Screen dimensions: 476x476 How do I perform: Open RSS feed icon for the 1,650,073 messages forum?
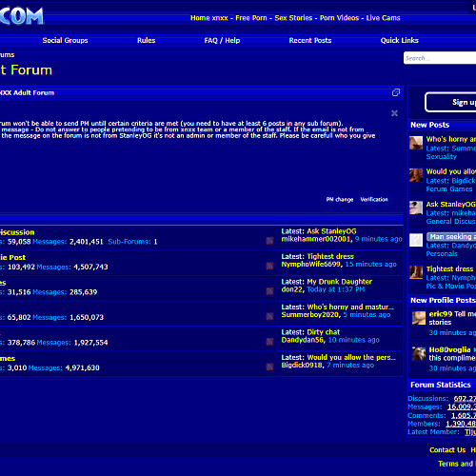(269, 316)
